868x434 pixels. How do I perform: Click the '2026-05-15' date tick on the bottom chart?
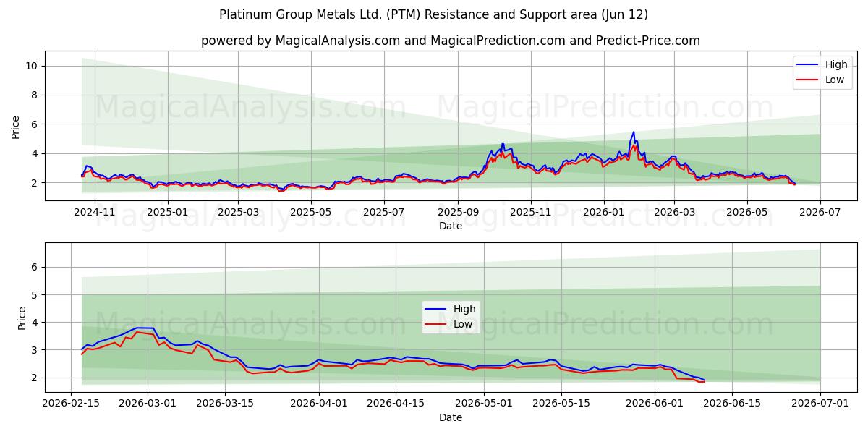tap(561, 404)
